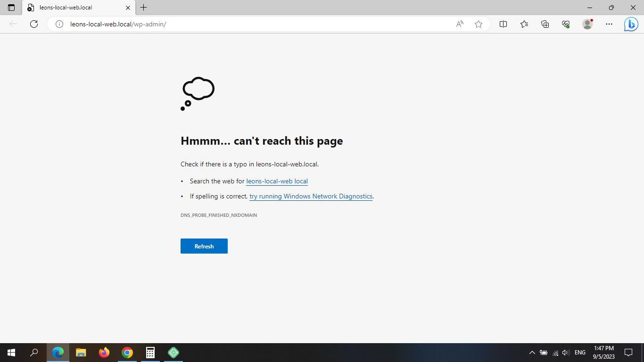The image size is (644, 362).
Task: Check battery status tray icon
Action: pos(544,353)
